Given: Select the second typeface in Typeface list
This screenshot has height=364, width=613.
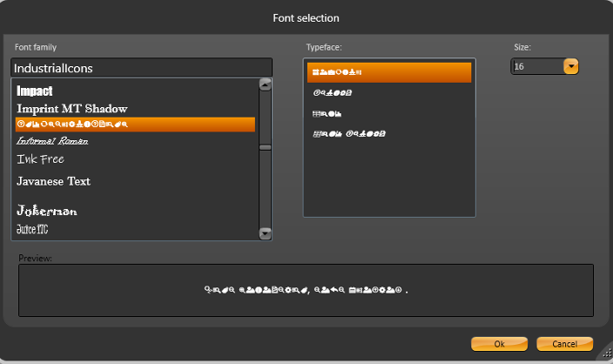Looking at the screenshot, I should tap(388, 92).
